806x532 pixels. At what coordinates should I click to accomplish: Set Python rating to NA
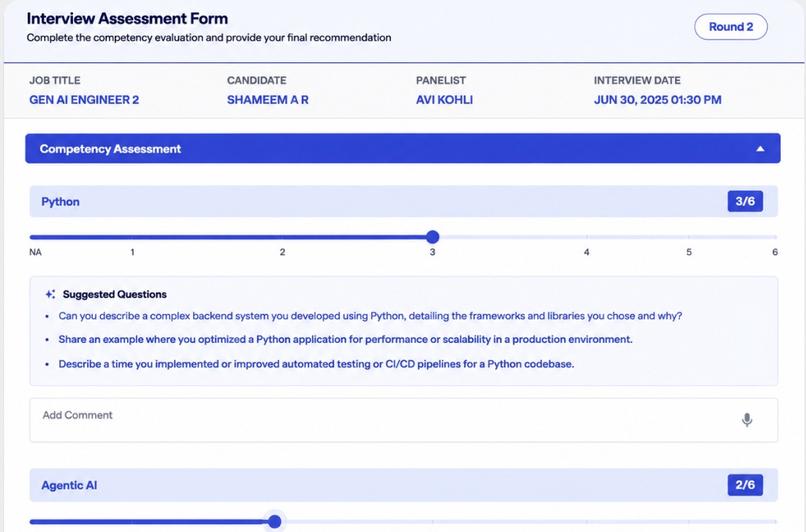[x=32, y=237]
